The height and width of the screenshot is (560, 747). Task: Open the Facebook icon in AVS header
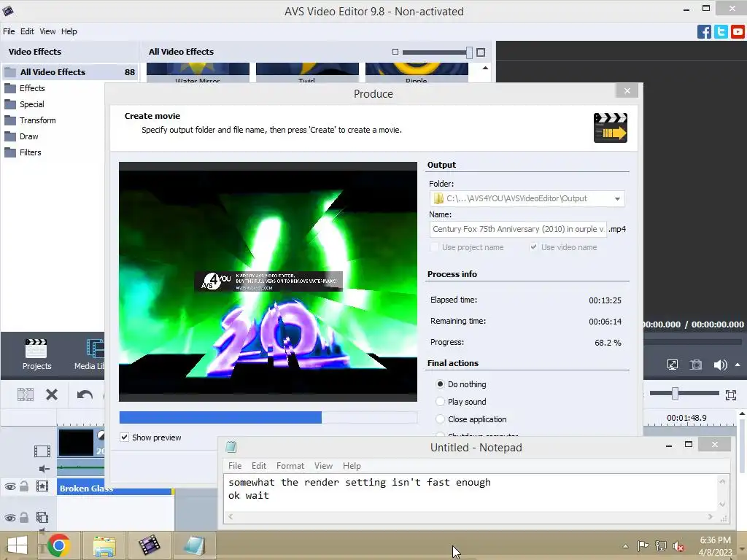coord(704,32)
